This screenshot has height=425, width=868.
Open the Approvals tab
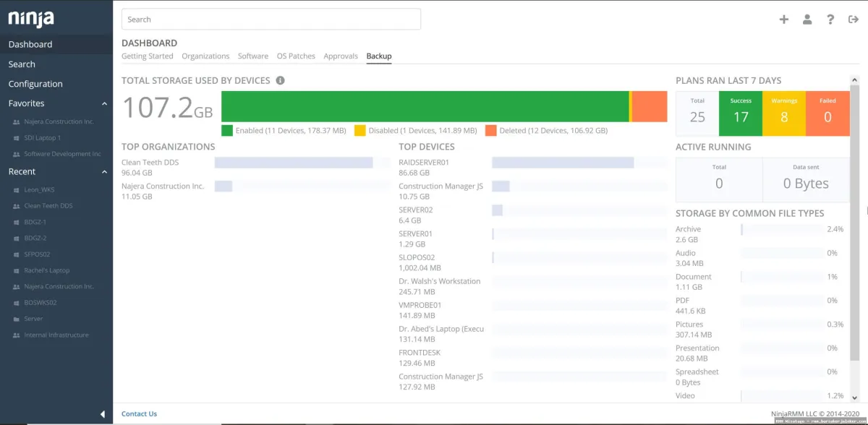point(341,56)
